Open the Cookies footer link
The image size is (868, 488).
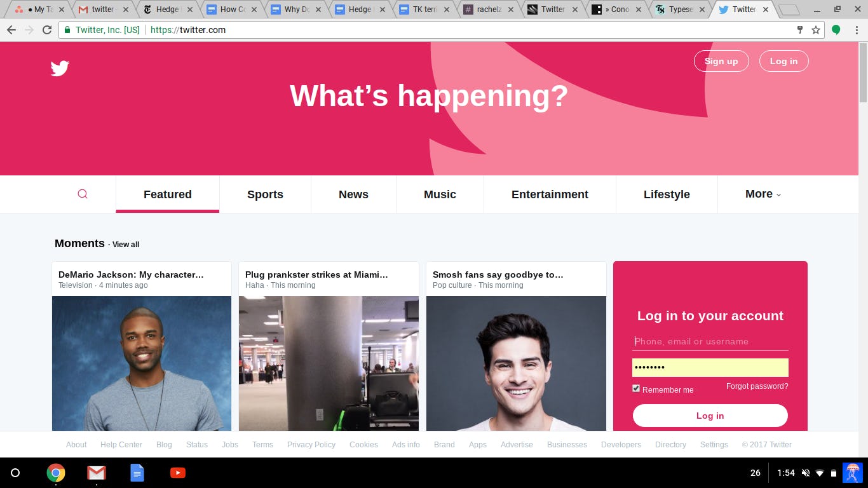pos(363,445)
